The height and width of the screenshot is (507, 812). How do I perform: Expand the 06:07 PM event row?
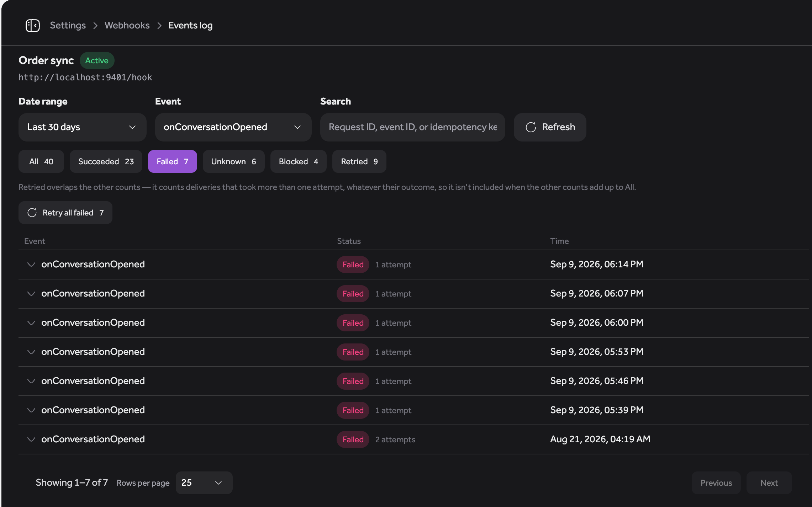pos(31,294)
